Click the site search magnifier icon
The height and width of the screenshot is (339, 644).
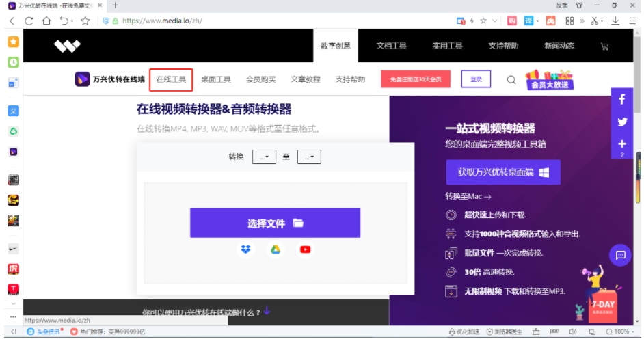(x=511, y=79)
